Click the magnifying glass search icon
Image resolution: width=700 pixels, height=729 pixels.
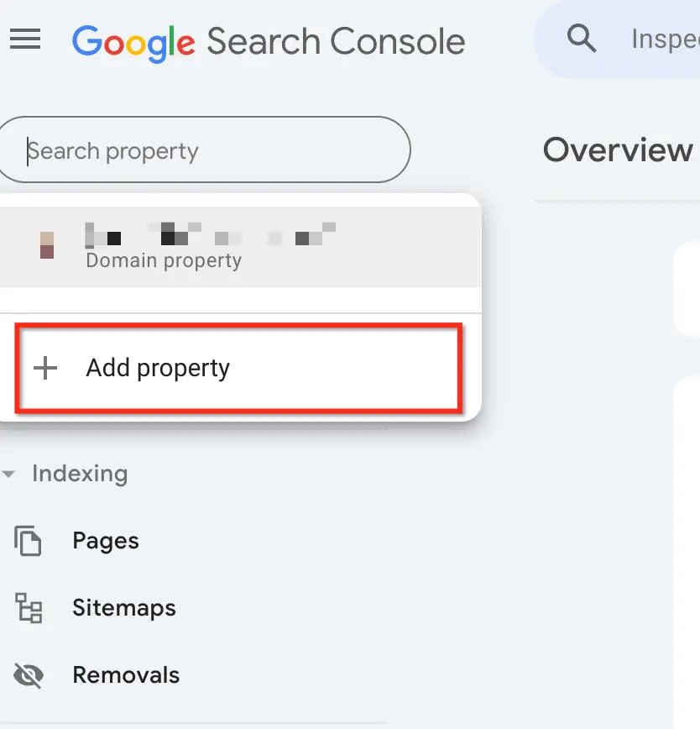coord(581,39)
